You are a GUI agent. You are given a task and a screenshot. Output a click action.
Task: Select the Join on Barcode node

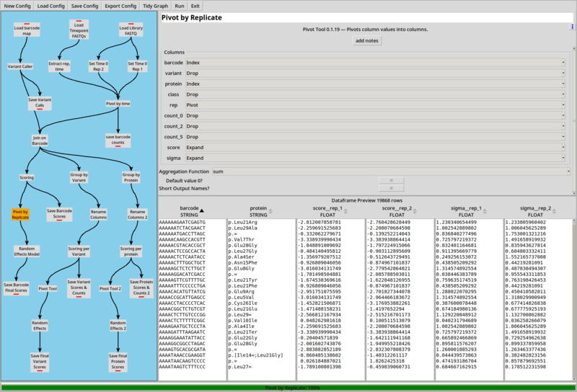[x=40, y=141]
